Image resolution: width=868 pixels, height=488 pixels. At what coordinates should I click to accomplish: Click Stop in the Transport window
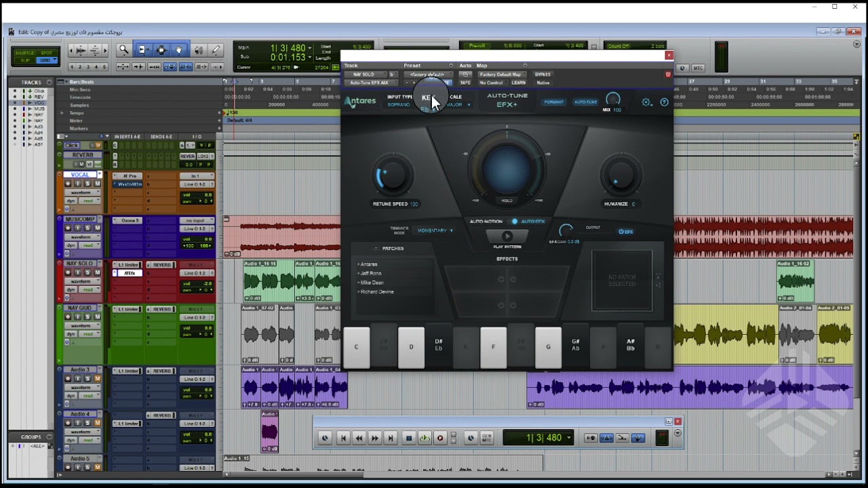(x=409, y=439)
